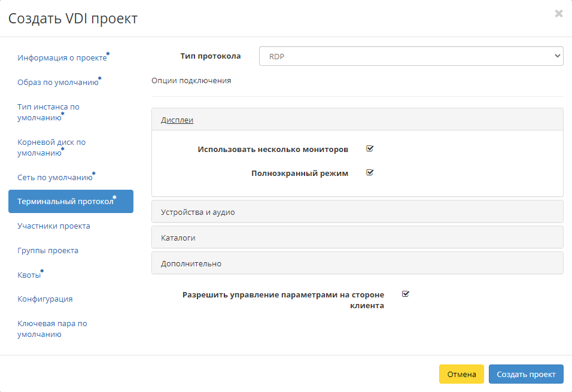Open the 'Тип протокола' RDP dropdown
The width and height of the screenshot is (572, 392).
coord(411,56)
